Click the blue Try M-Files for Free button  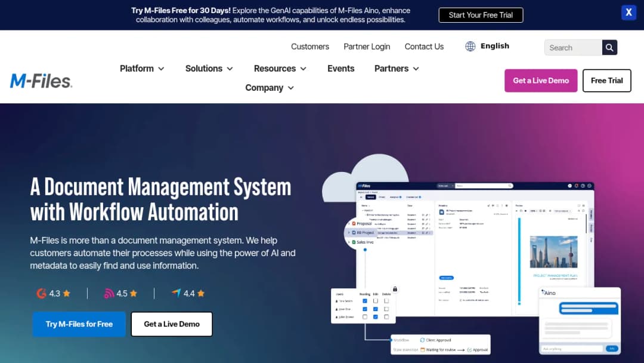(x=79, y=324)
